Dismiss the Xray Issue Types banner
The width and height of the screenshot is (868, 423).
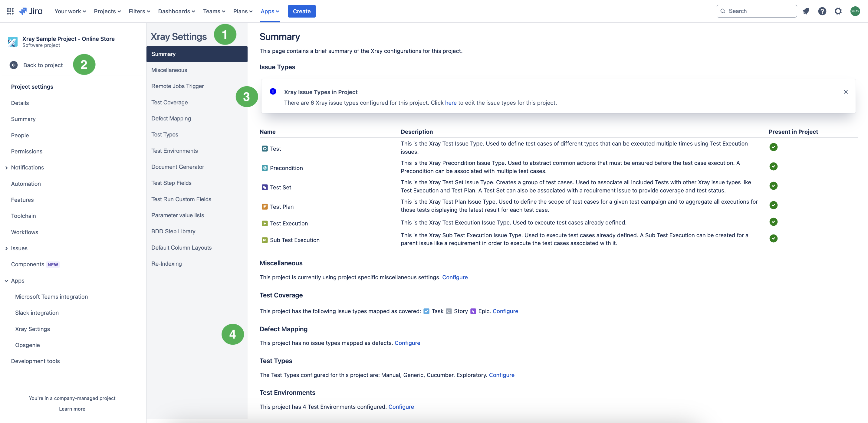click(845, 92)
